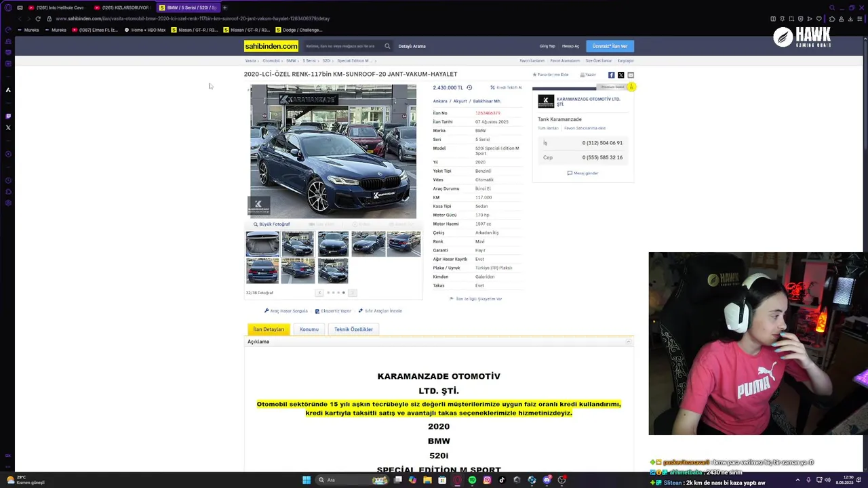
Task: Click the search magnifier icon in site header
Action: [387, 46]
